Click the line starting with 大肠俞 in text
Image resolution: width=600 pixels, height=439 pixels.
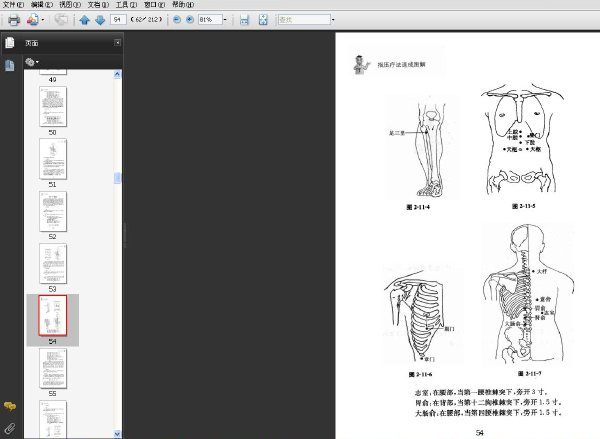point(489,413)
